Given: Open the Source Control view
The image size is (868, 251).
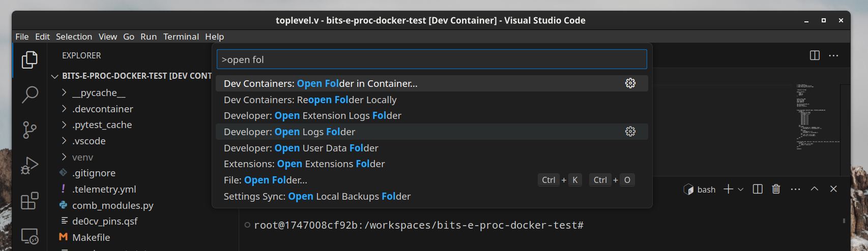Looking at the screenshot, I should point(30,130).
